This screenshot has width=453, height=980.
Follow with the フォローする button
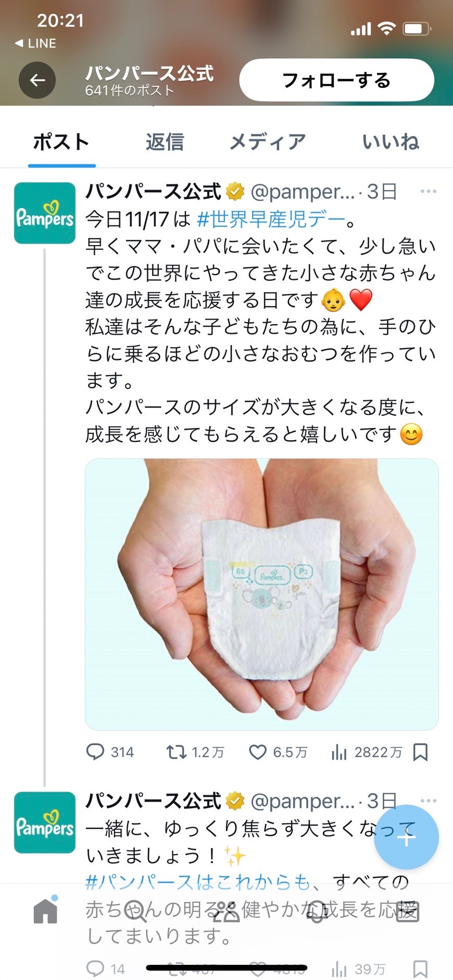(x=336, y=80)
